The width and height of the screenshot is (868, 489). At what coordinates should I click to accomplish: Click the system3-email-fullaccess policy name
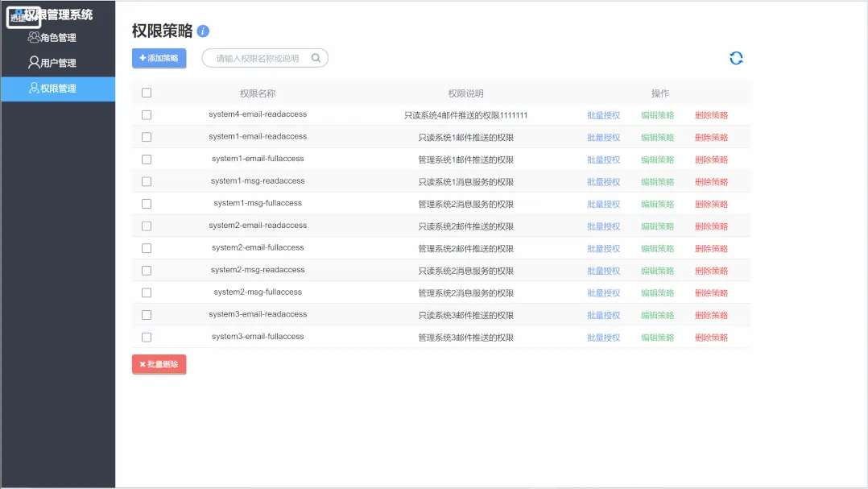tap(258, 336)
